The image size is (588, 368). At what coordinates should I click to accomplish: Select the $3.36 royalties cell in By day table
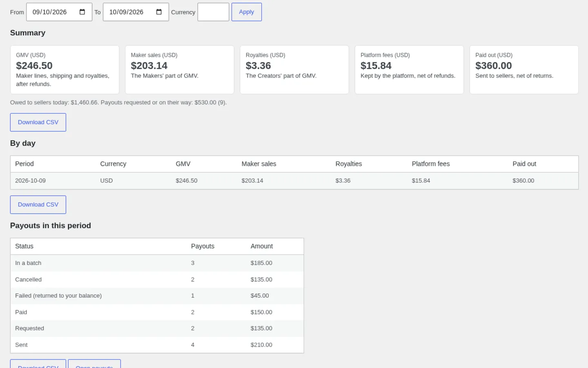click(x=343, y=181)
